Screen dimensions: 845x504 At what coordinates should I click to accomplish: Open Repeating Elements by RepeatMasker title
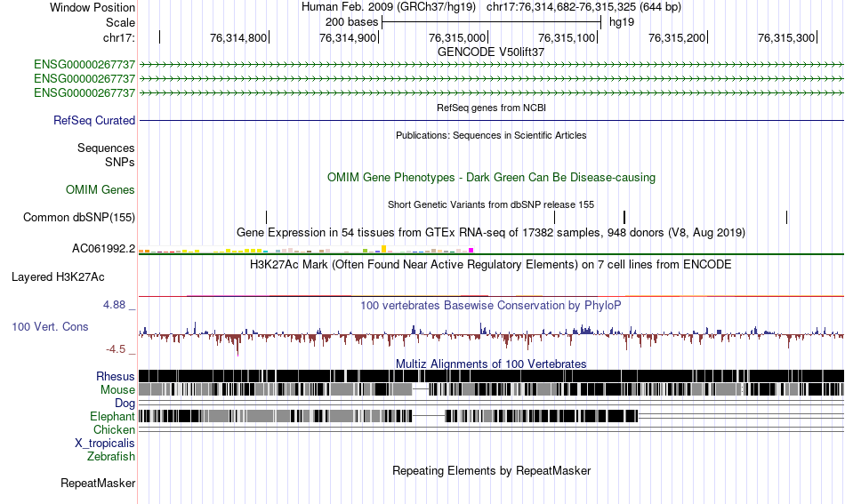[x=492, y=470]
